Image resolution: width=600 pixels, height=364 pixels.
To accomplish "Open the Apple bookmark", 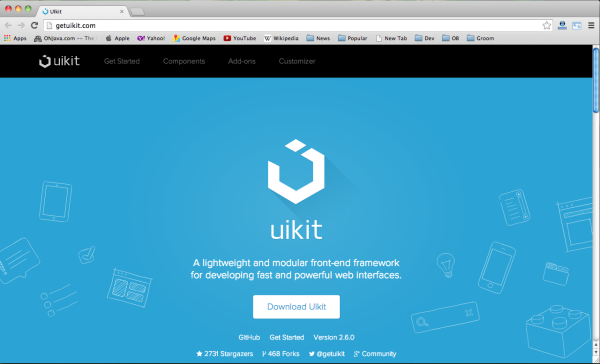I will (117, 38).
